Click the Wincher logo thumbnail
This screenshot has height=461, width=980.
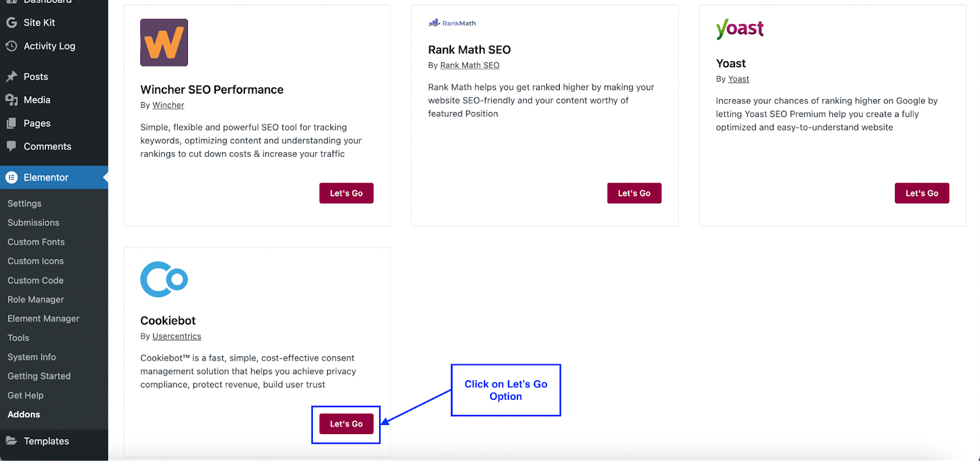click(164, 42)
